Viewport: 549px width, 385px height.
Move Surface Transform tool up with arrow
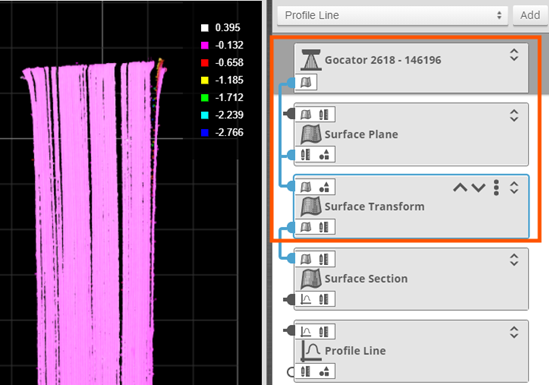[460, 188]
